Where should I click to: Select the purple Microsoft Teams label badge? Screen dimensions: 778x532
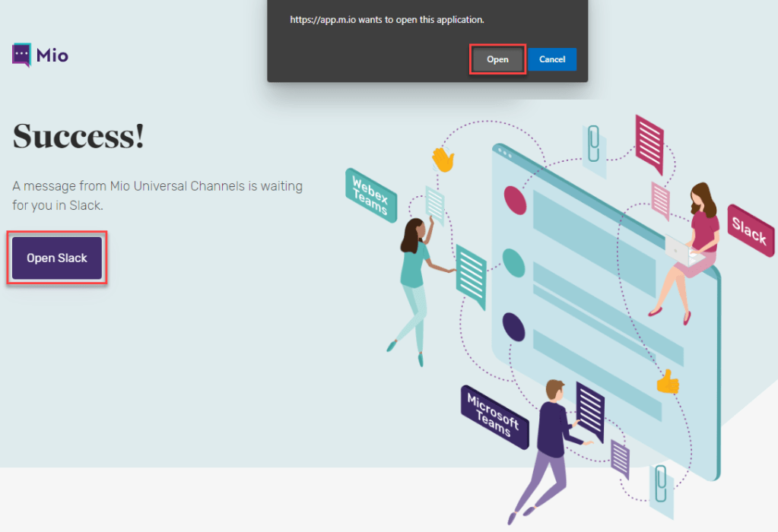[494, 415]
